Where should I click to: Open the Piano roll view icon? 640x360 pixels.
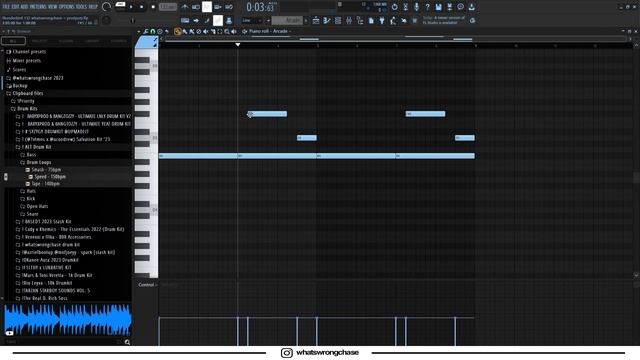click(x=327, y=20)
